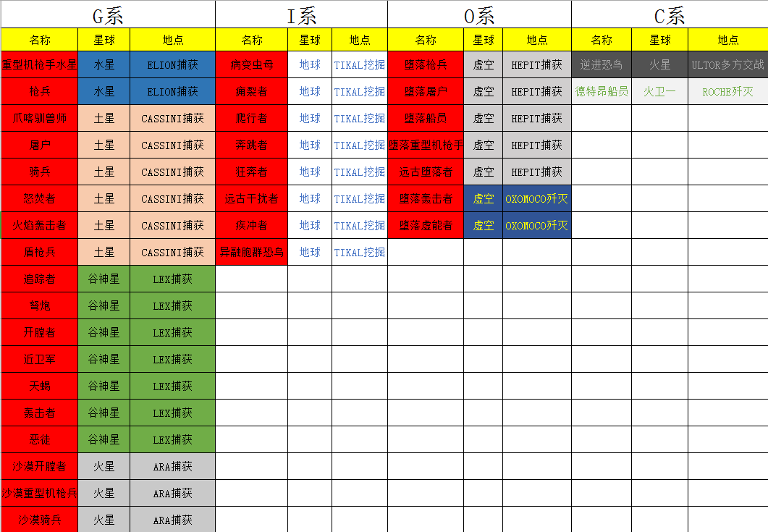Viewport: 768px width, 532px height.
Task: Select the 病变虫母 name cell
Action: pos(252,64)
